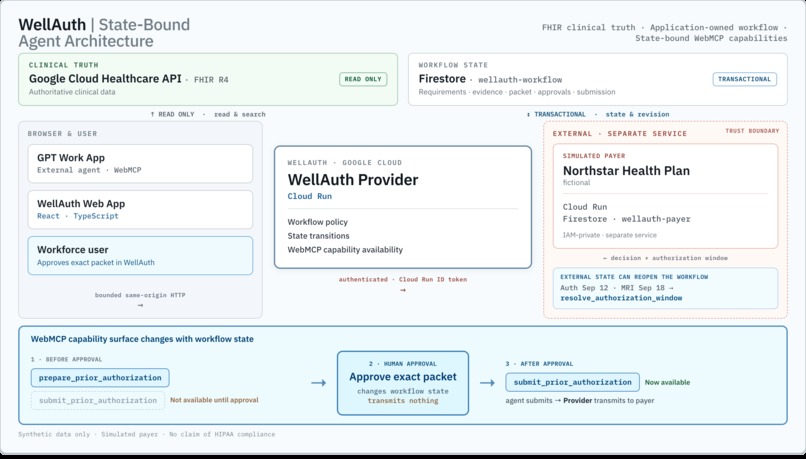This screenshot has width=806, height=459.
Task: Click 'State-bound WebMCP capabilities' header text
Action: (x=711, y=38)
